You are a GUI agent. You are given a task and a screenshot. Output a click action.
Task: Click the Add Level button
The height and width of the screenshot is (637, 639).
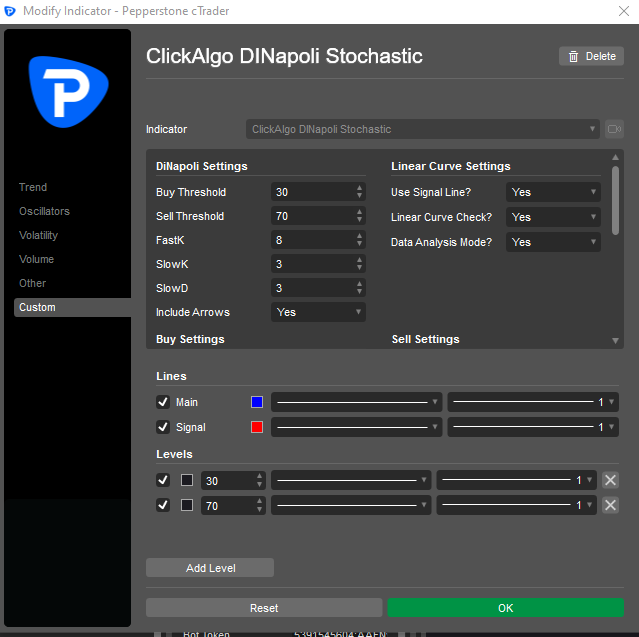[x=210, y=568]
